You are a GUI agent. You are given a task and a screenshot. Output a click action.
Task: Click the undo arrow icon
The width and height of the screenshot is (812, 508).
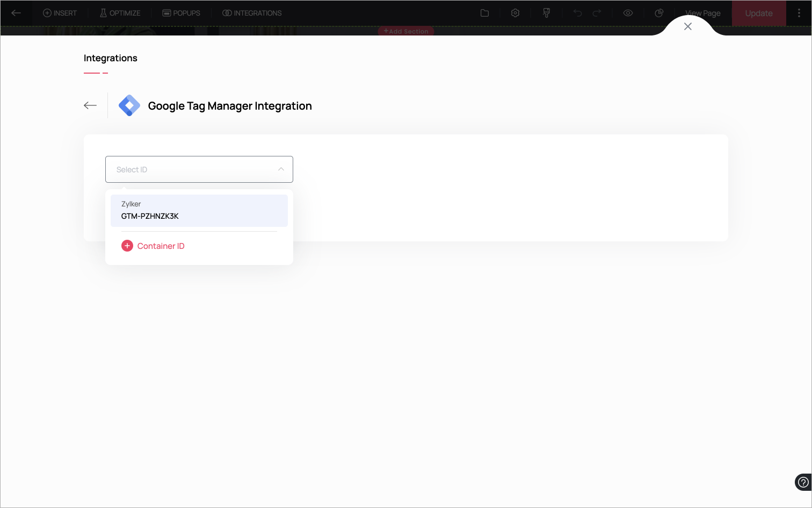[577, 13]
